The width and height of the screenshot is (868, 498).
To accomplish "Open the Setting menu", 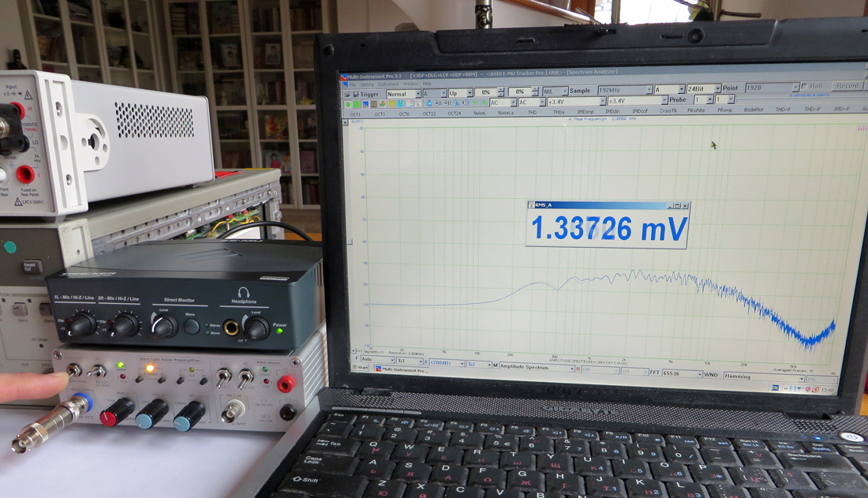I will click(368, 84).
